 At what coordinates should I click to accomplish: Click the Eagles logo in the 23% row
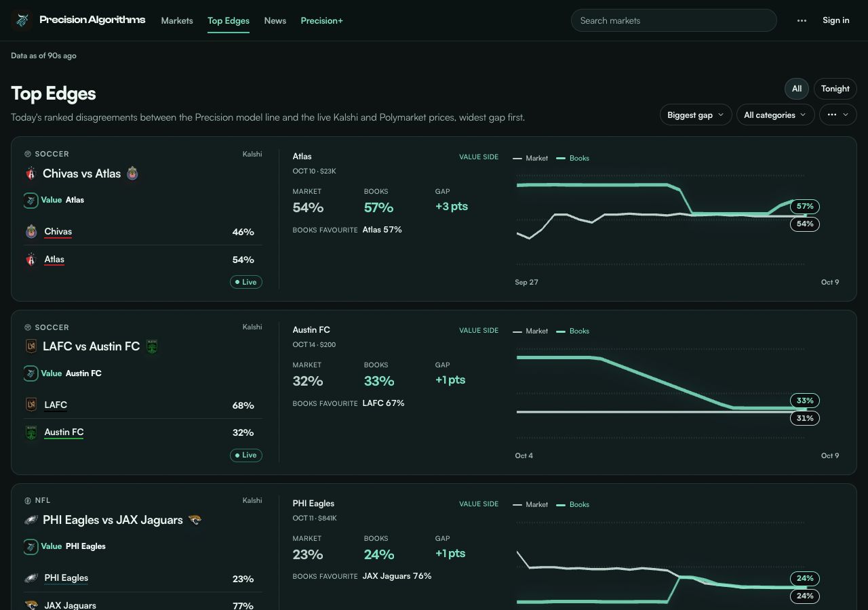click(31, 578)
